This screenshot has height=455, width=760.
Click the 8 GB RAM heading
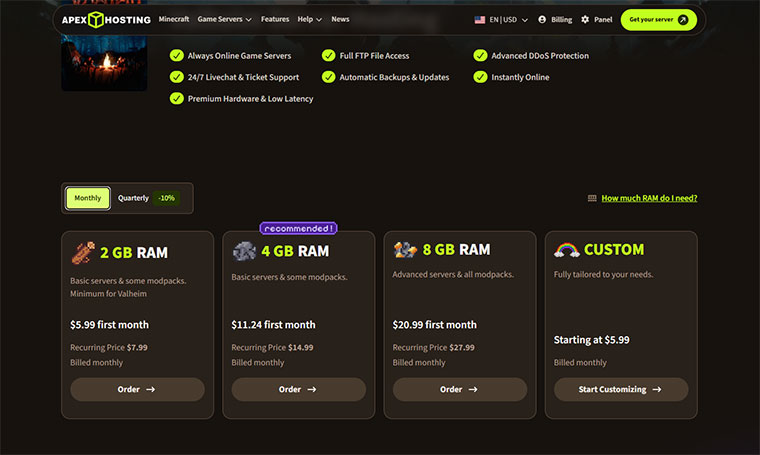pyautogui.click(x=457, y=250)
